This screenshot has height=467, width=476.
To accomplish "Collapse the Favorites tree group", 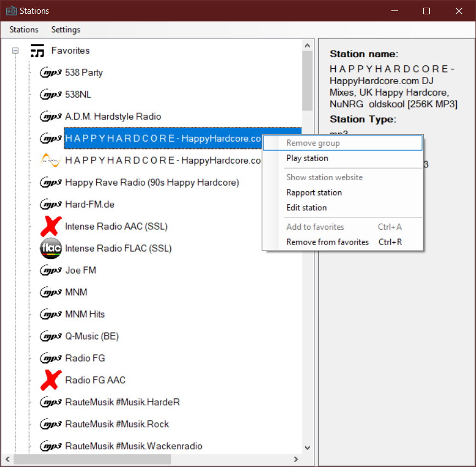I will [15, 51].
